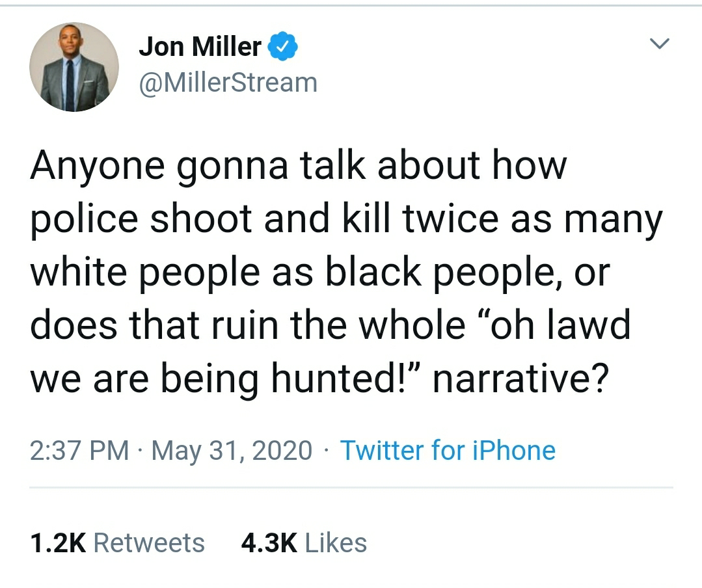Open the Jon Miller display name
This screenshot has width=702, height=588.
click(x=200, y=47)
